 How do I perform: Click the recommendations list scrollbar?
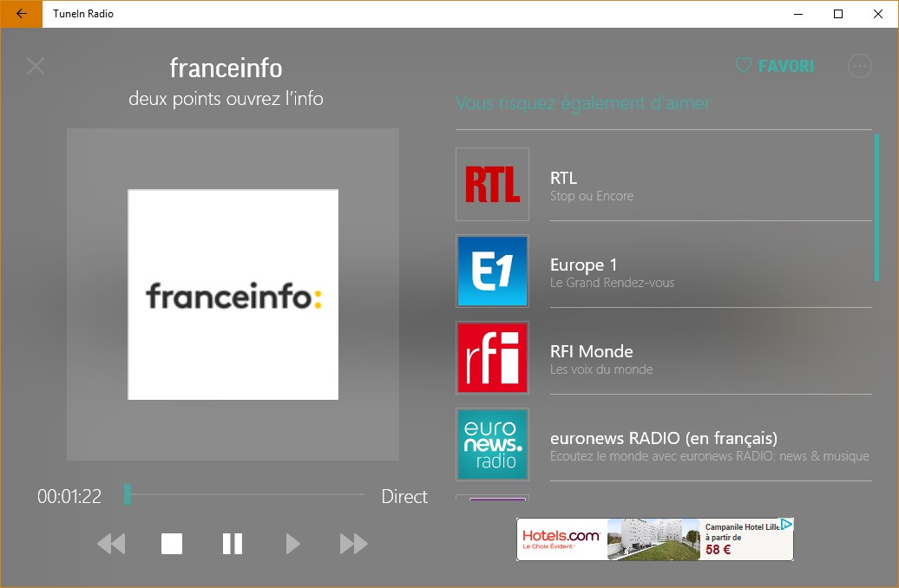coord(876,207)
